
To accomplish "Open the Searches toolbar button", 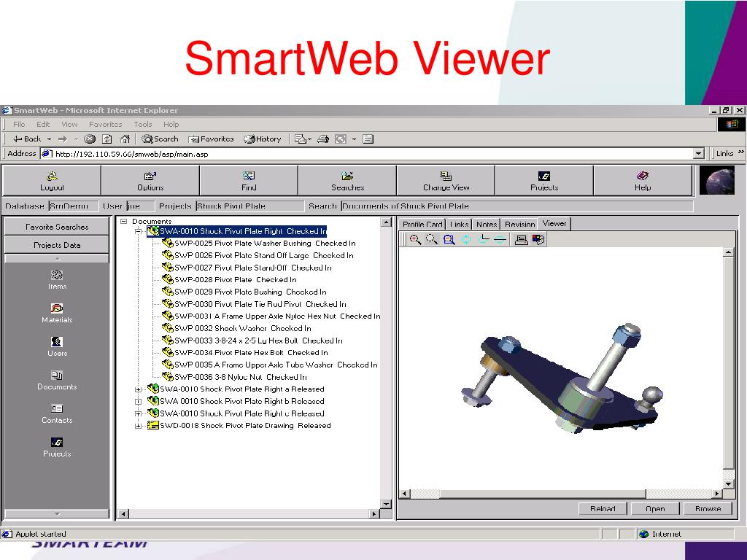I will (x=347, y=181).
